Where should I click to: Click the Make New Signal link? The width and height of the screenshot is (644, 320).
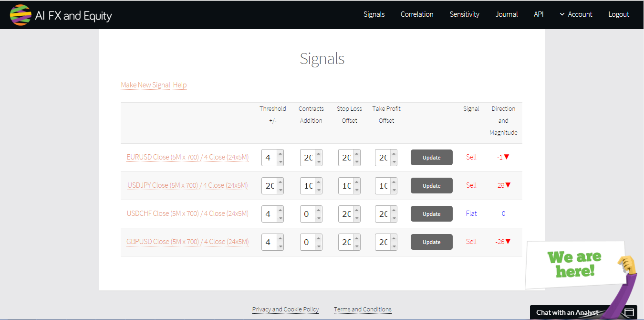point(145,85)
